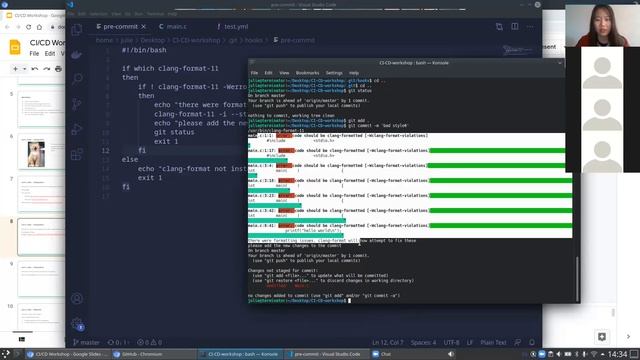Open the Konsole File menu
Screen dimensions: 640x360
(254, 73)
